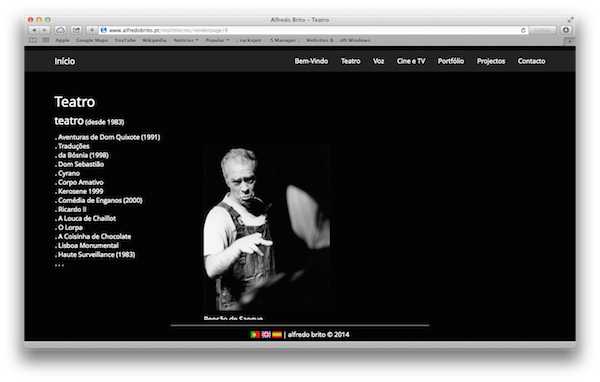This screenshot has width=600, height=382.
Task: Switch to English with the UK flag
Action: click(x=266, y=335)
